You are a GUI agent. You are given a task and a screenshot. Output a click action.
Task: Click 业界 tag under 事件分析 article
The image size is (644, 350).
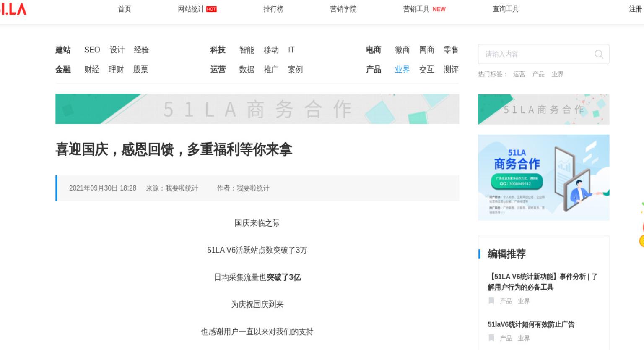[x=524, y=301]
